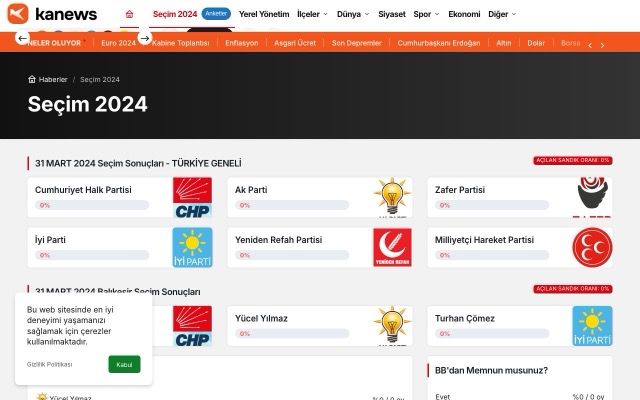This screenshot has width=640, height=400.
Task: Expand the Dünya dropdown menu
Action: 353,14
